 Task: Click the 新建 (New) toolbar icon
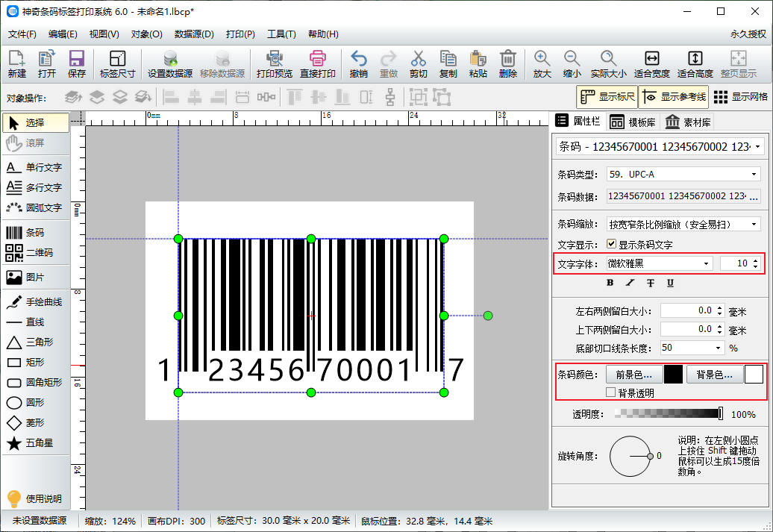(16, 64)
